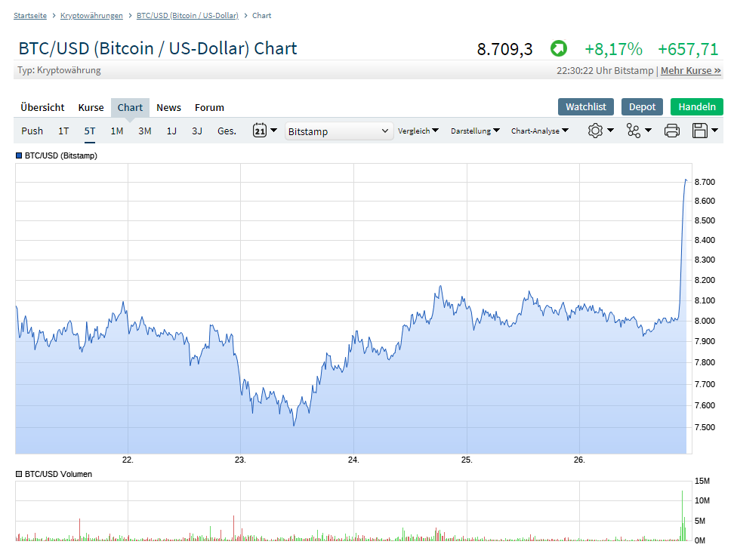Add to Watchlist

tap(586, 106)
